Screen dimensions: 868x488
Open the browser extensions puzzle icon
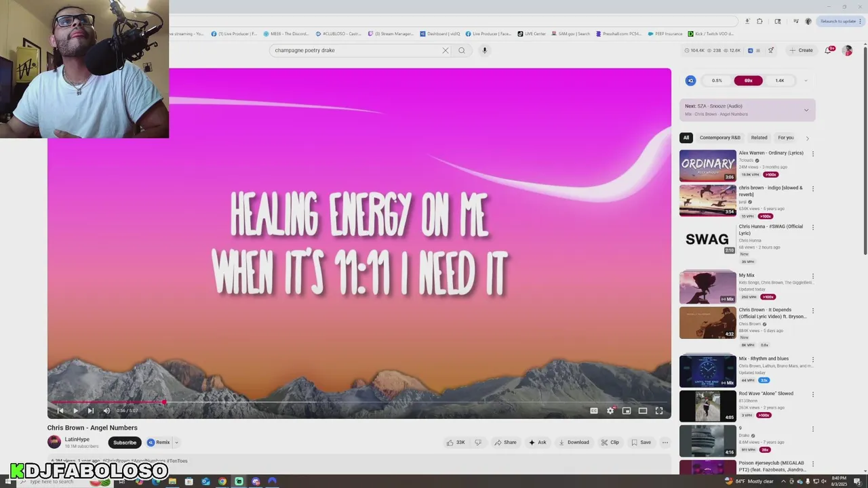759,21
